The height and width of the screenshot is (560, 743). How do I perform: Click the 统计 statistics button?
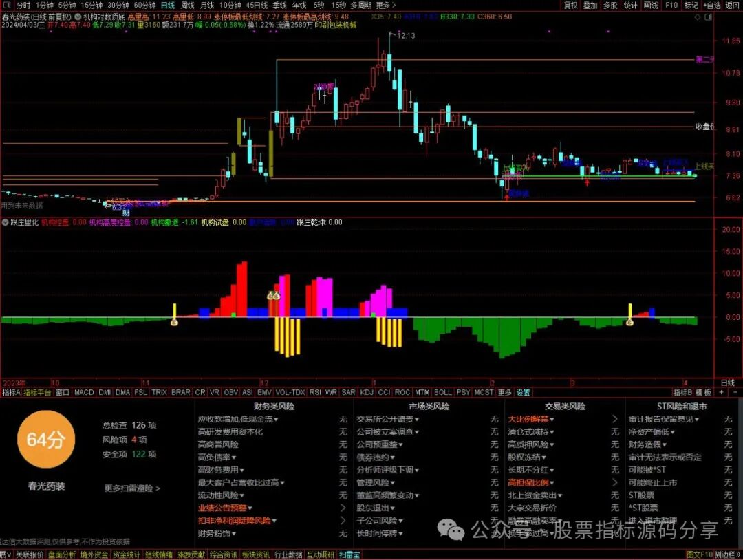631,6
